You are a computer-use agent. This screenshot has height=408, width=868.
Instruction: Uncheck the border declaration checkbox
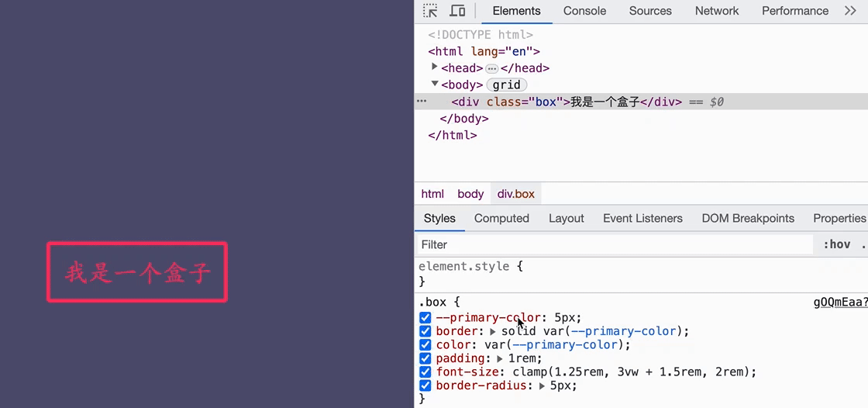click(425, 331)
